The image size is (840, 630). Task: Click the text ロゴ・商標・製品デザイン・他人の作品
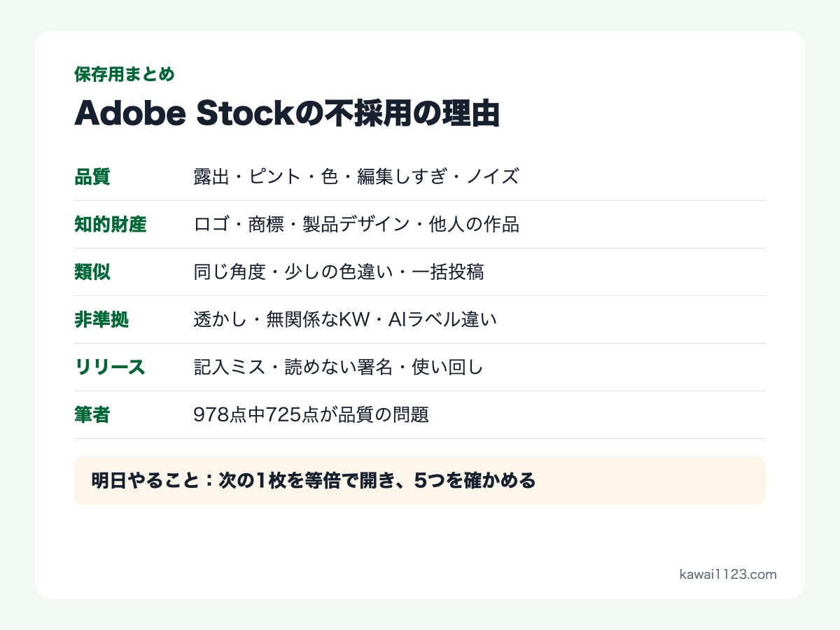point(356,225)
